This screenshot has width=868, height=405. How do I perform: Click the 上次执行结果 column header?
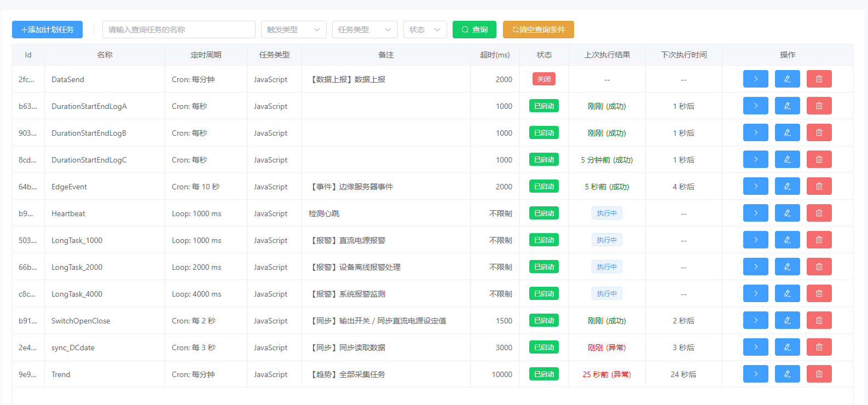607,55
